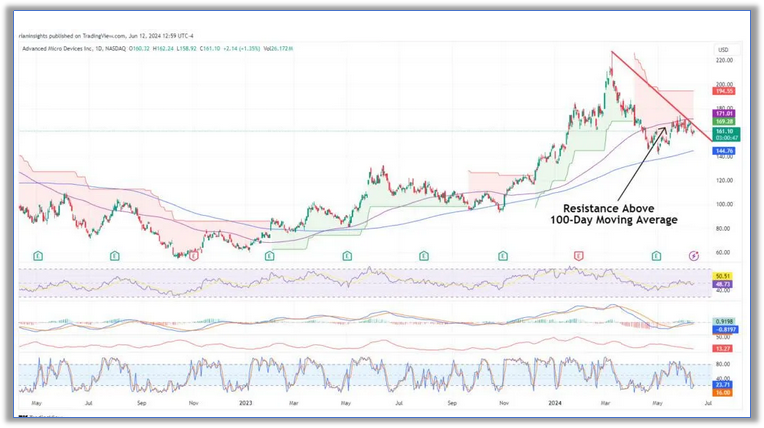
Task: Click the green earnings E marker for August 2022
Action: coord(115,256)
